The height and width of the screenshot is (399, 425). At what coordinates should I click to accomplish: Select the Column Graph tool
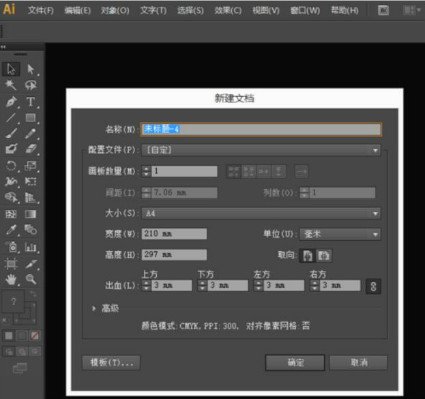tap(30, 247)
